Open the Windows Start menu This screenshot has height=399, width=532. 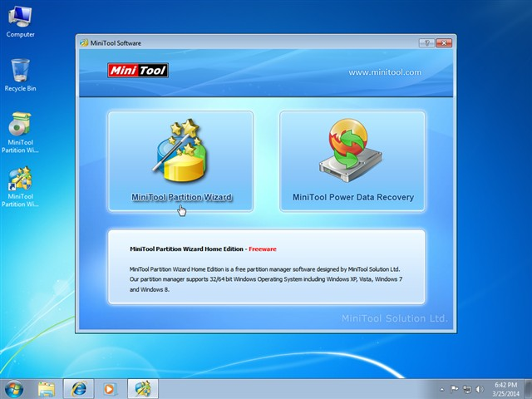pyautogui.click(x=14, y=389)
